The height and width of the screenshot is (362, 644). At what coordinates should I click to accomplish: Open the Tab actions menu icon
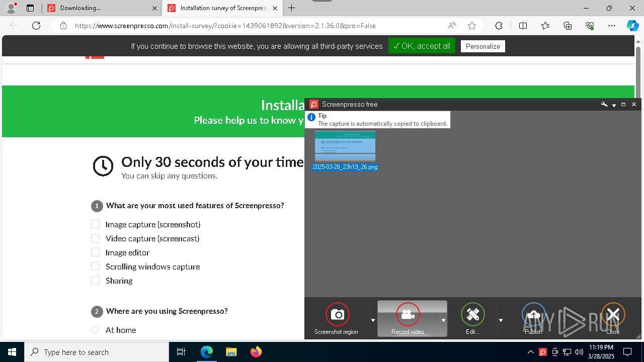point(30,8)
